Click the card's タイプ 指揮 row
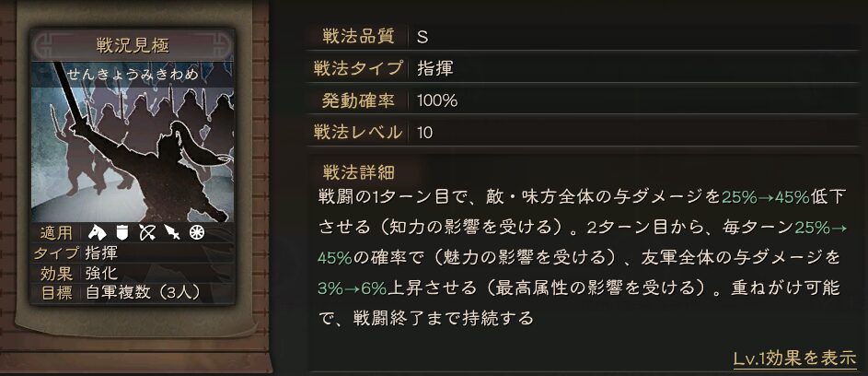This screenshot has width=868, height=376. coord(133,253)
